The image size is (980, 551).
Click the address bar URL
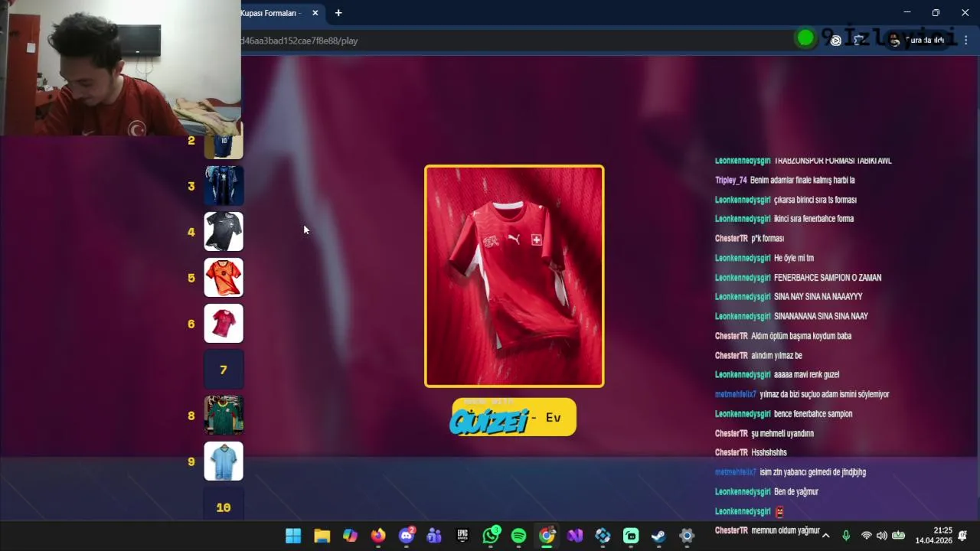(299, 41)
